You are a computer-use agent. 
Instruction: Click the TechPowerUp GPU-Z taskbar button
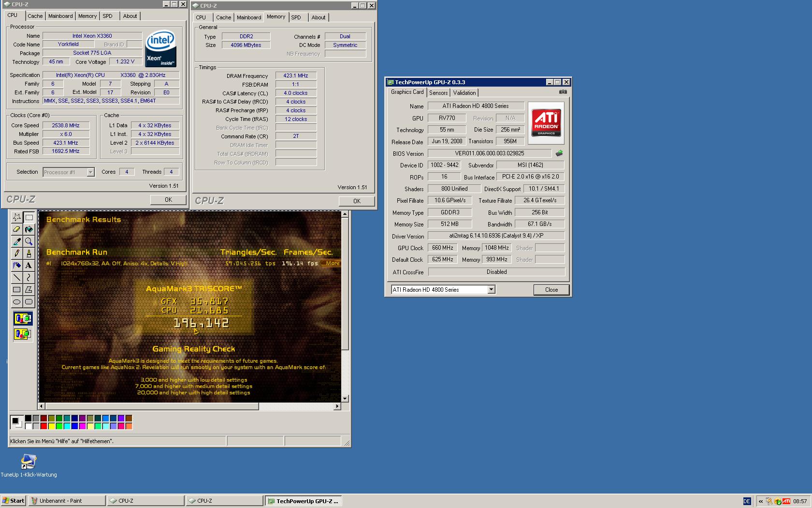point(303,501)
